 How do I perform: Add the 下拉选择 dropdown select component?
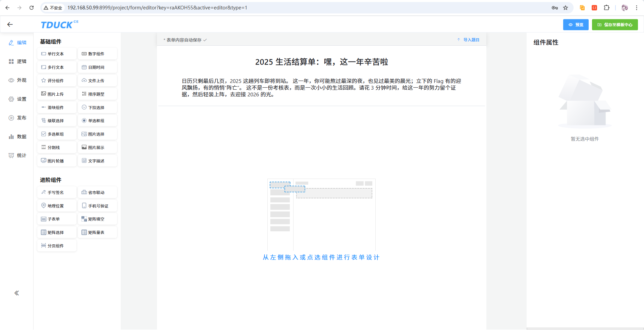pyautogui.click(x=97, y=107)
